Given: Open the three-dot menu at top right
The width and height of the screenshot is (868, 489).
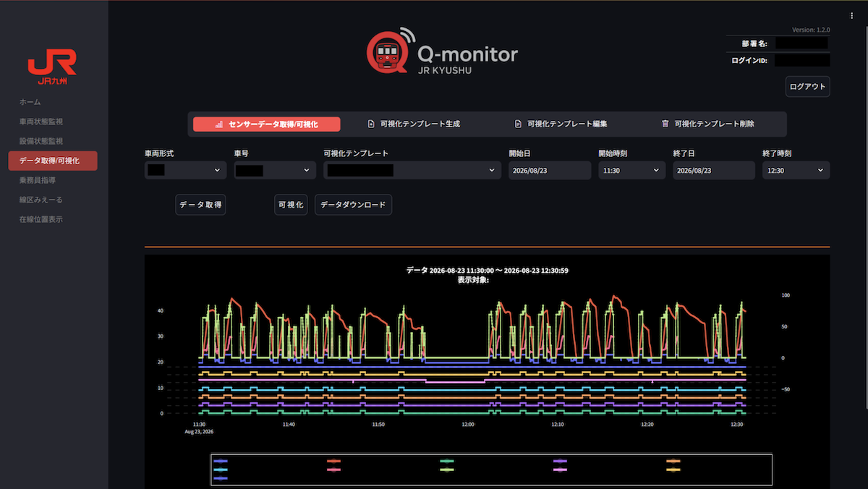Looking at the screenshot, I should tap(852, 15).
